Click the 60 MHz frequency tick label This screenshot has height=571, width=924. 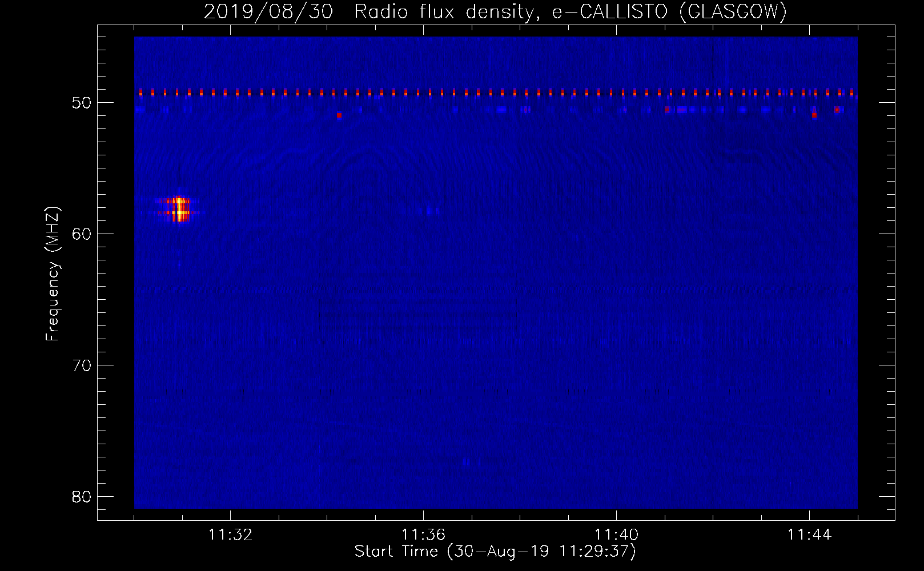tap(82, 234)
